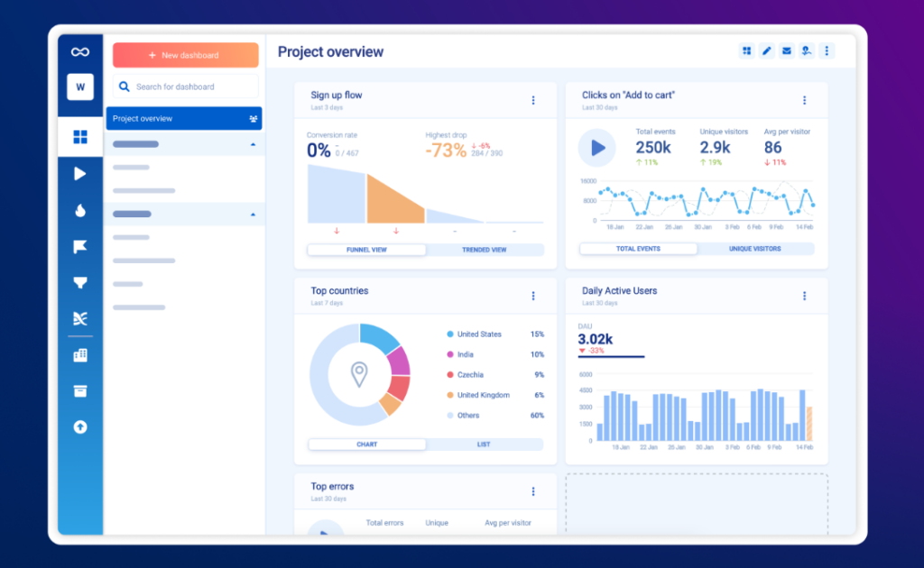This screenshot has height=568, width=924.
Task: Open the envelope icon in the top toolbar
Action: tap(786, 50)
